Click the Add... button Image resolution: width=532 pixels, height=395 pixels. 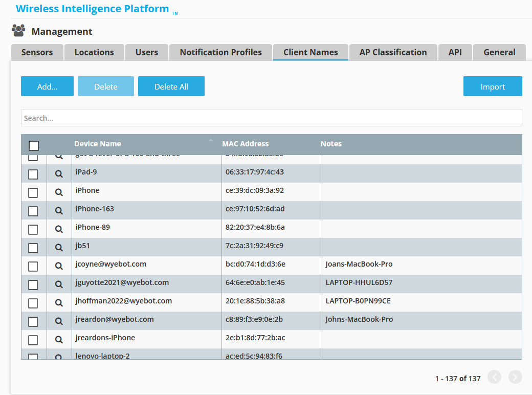pos(47,86)
